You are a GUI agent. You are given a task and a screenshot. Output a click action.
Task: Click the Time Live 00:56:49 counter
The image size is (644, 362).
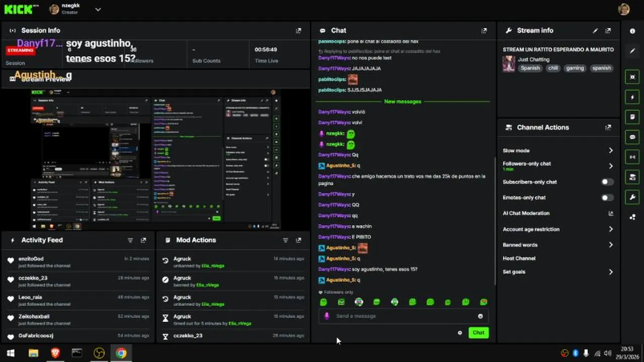tap(265, 50)
